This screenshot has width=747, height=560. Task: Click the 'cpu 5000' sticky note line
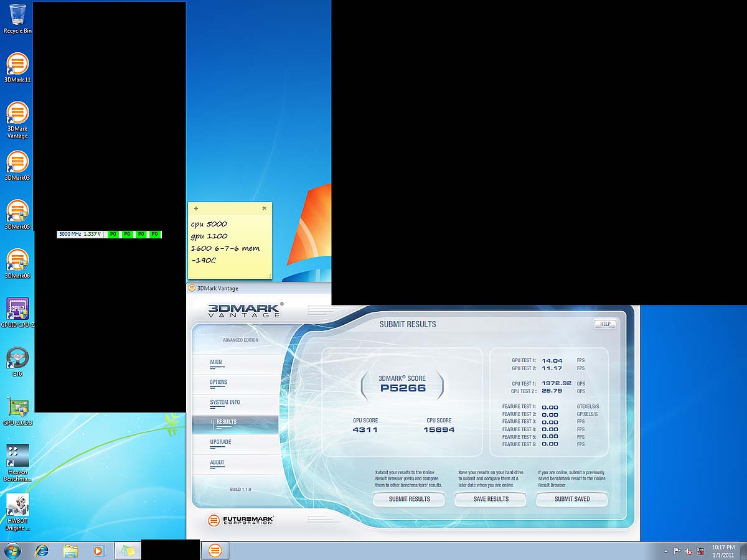tap(209, 224)
